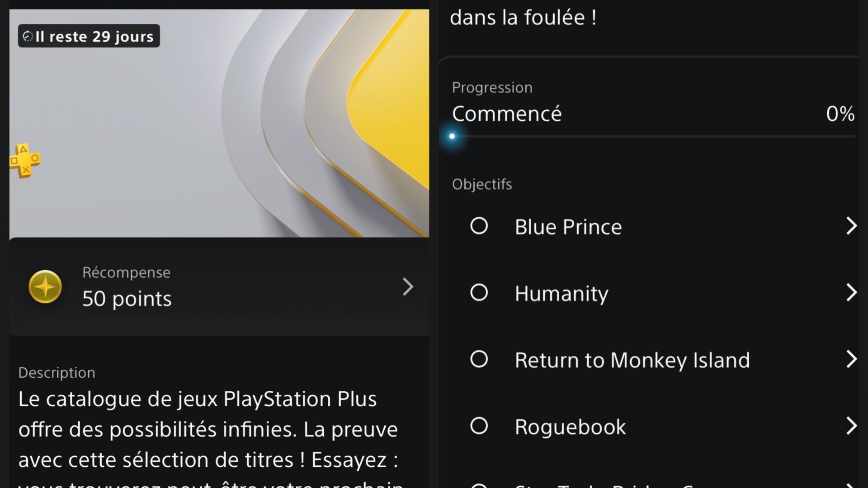Click the Description text paragraph

coord(211,436)
